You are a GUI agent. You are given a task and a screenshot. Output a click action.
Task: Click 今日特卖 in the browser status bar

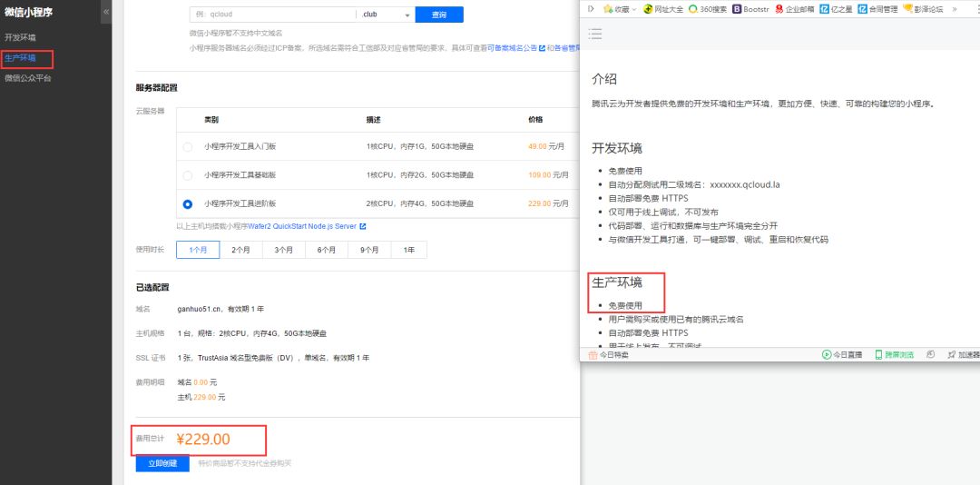608,355
